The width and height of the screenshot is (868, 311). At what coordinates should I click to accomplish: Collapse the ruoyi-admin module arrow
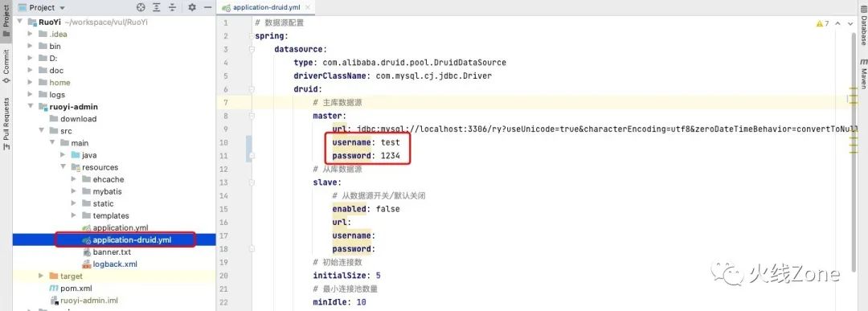pyautogui.click(x=31, y=107)
